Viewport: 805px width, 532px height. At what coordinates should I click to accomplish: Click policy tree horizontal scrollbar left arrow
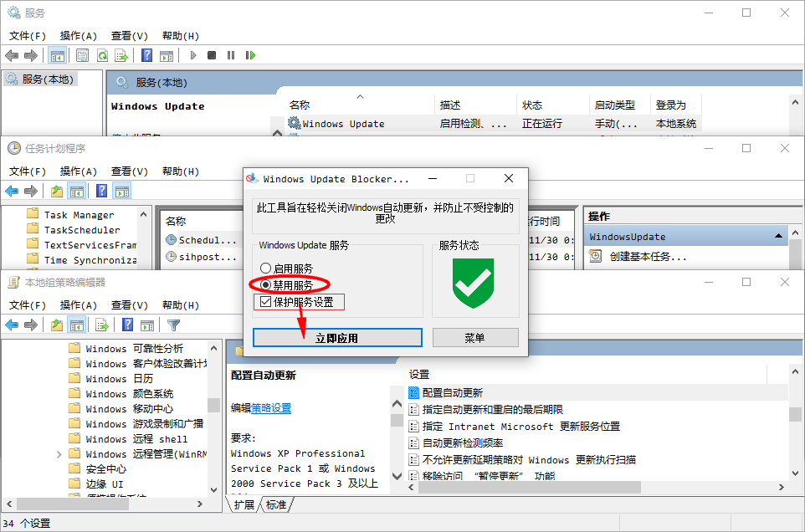[8, 504]
